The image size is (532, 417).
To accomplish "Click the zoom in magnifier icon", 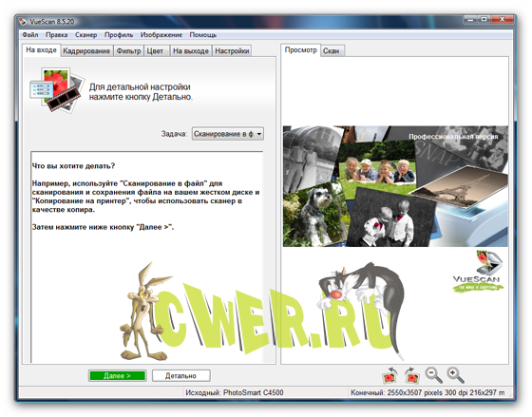I will (x=455, y=375).
